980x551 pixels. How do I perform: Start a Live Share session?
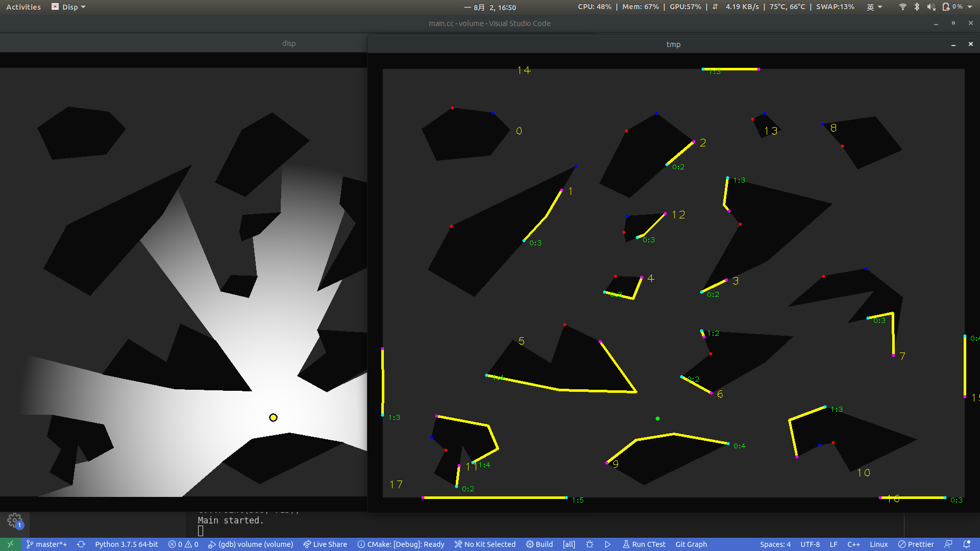pyautogui.click(x=325, y=544)
